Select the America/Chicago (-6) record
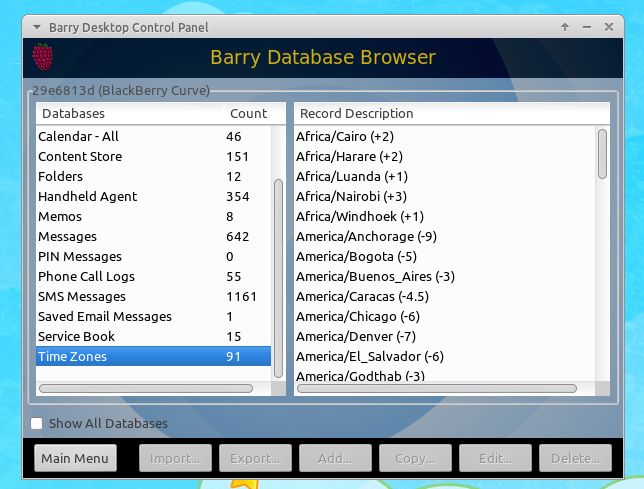Viewport: 644px width, 489px height. (445, 317)
